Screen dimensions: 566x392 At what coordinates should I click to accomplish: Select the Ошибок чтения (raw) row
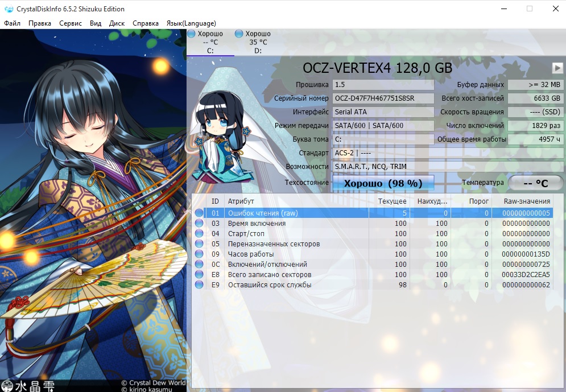click(x=372, y=213)
